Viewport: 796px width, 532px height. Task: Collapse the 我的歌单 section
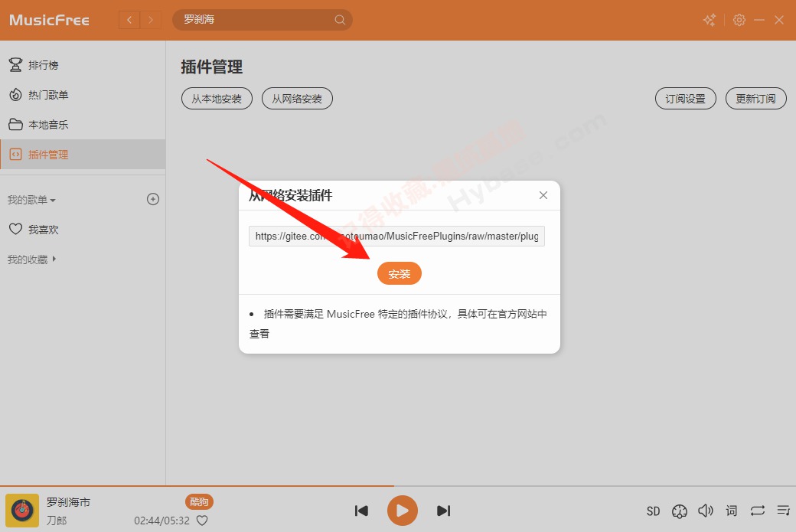click(31, 200)
